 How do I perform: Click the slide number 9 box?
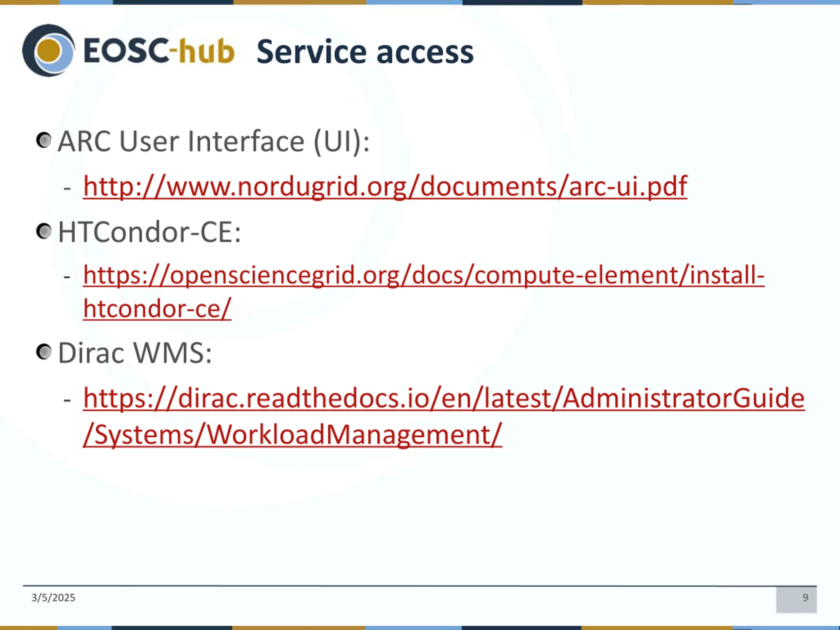coord(796,599)
